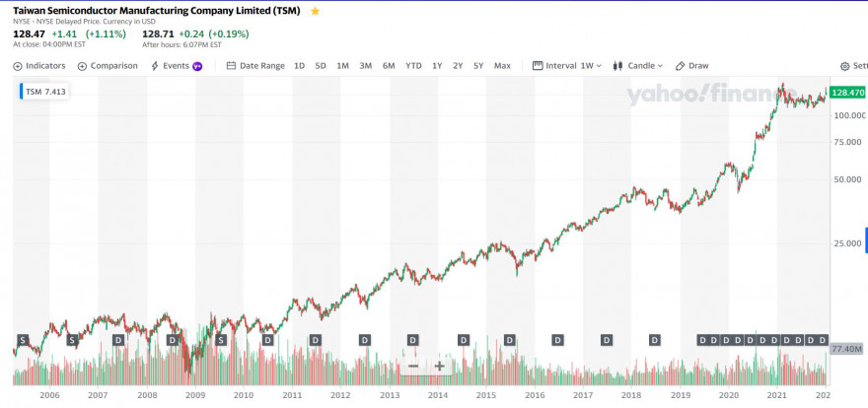Switch to the Max range
The width and height of the screenshot is (868, 408).
pyautogui.click(x=502, y=66)
